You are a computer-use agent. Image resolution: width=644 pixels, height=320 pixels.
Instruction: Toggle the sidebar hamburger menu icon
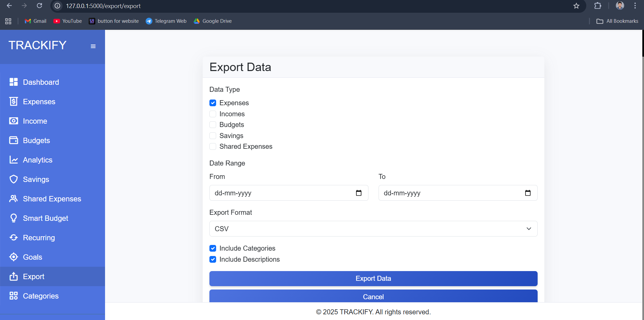pyautogui.click(x=93, y=46)
